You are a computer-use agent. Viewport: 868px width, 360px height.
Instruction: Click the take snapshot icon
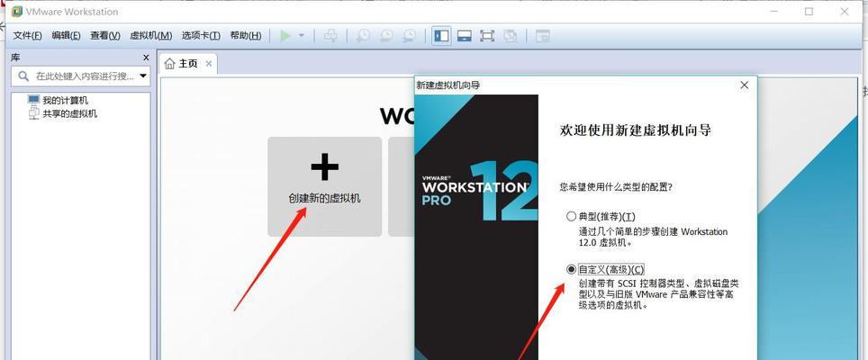pyautogui.click(x=363, y=36)
